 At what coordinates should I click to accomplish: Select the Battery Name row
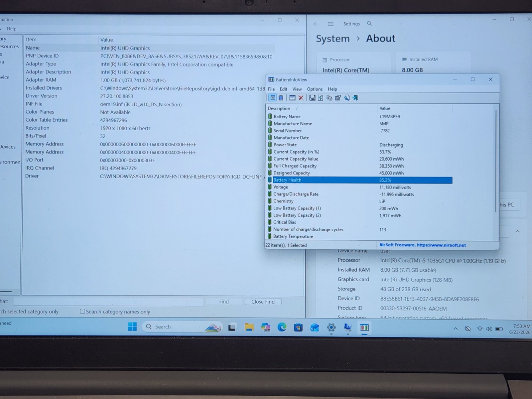coord(359,116)
